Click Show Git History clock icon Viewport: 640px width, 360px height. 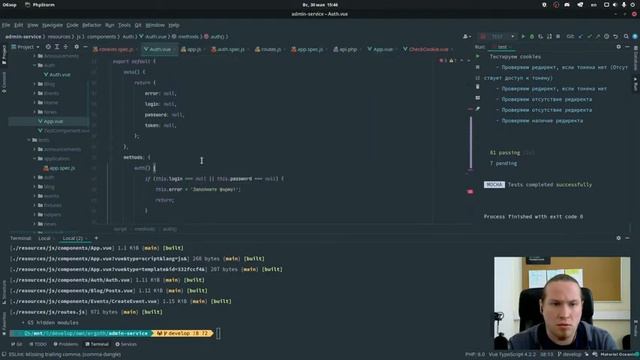pyautogui.click(x=607, y=36)
